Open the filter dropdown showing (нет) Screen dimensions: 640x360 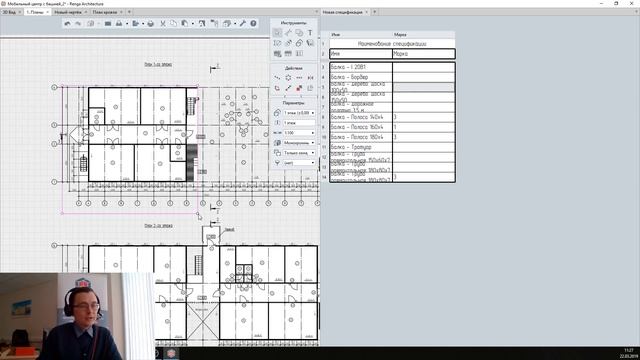click(x=299, y=163)
